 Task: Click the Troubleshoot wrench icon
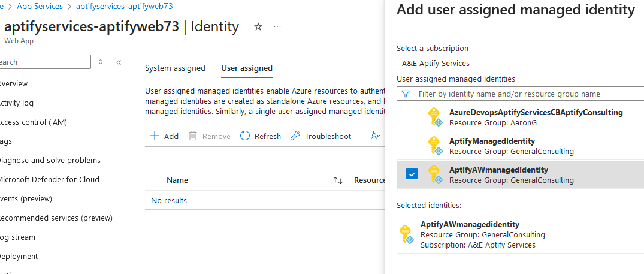click(295, 136)
